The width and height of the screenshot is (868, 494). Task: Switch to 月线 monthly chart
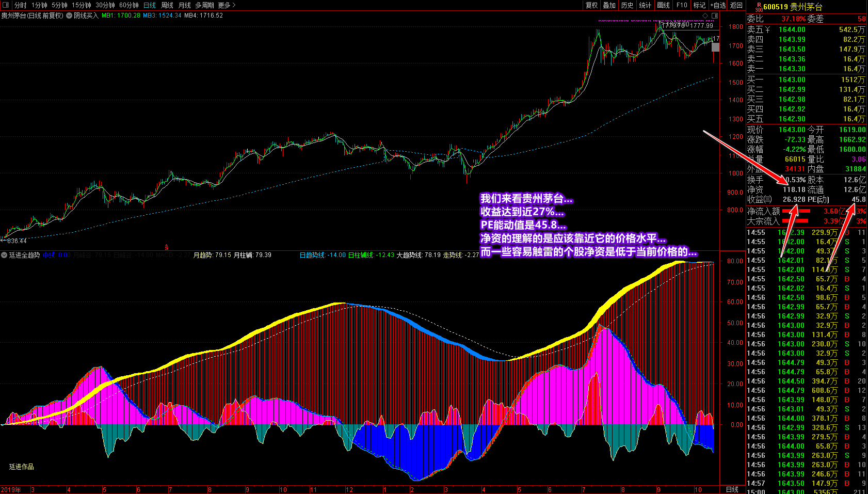click(185, 5)
